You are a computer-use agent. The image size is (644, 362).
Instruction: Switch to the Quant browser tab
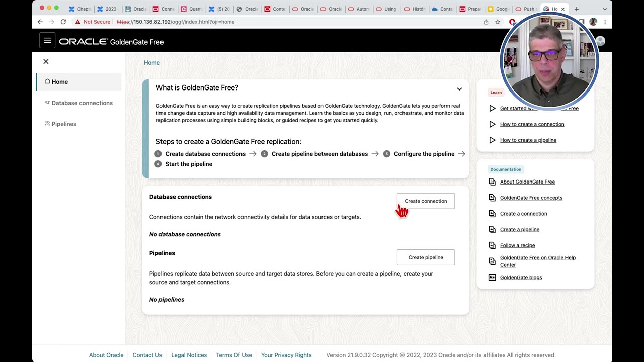(191, 9)
